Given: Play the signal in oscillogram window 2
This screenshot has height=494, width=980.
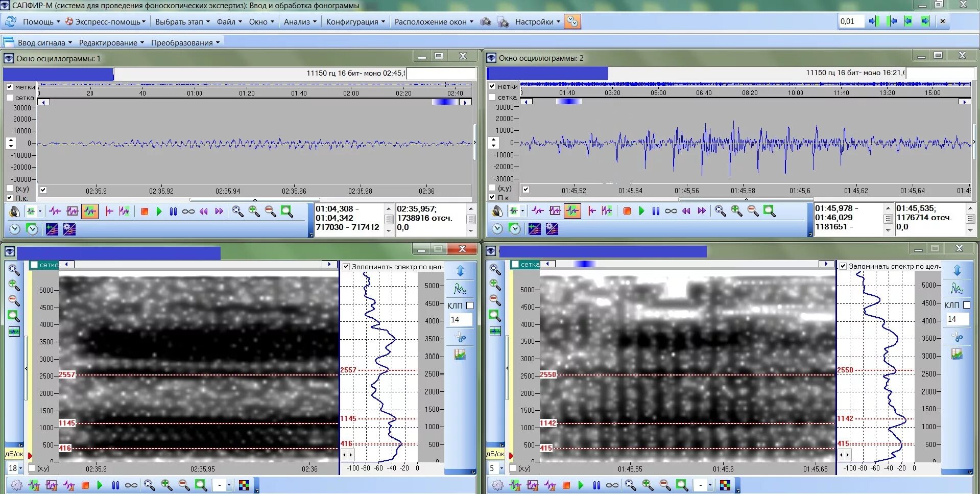Looking at the screenshot, I should 641,210.
